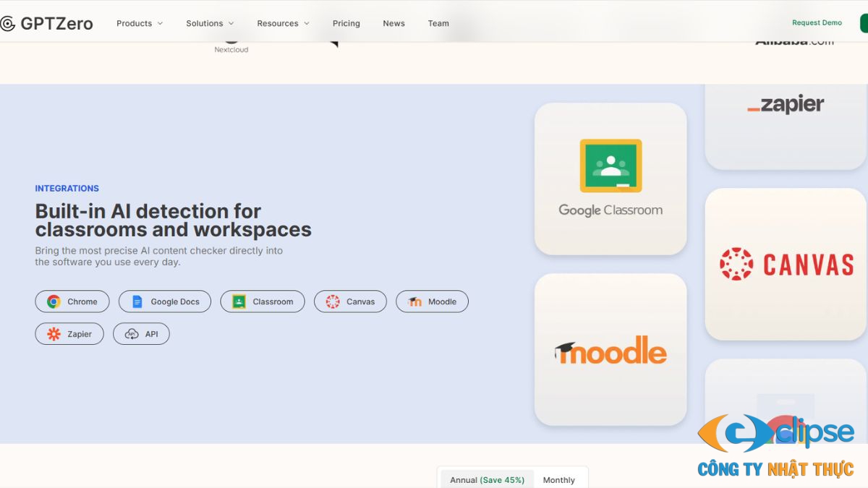This screenshot has width=868, height=488.
Task: Click the Zapier logo on the card
Action: point(786,106)
